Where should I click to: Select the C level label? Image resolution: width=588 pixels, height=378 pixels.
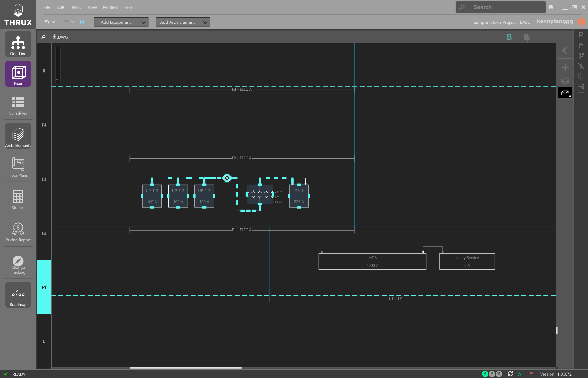(44, 342)
